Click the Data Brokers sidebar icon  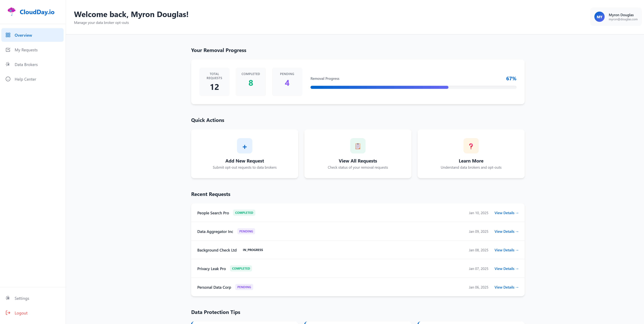8,64
